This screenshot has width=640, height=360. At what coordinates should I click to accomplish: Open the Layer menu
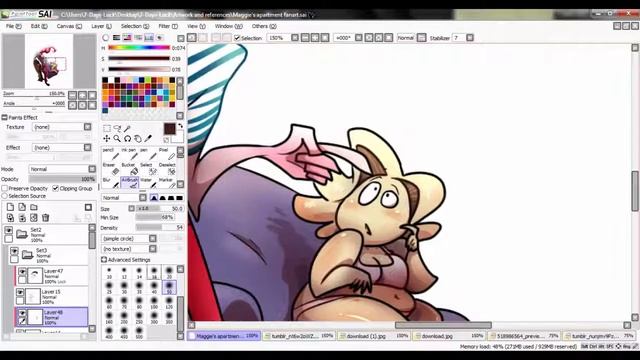pos(101,26)
